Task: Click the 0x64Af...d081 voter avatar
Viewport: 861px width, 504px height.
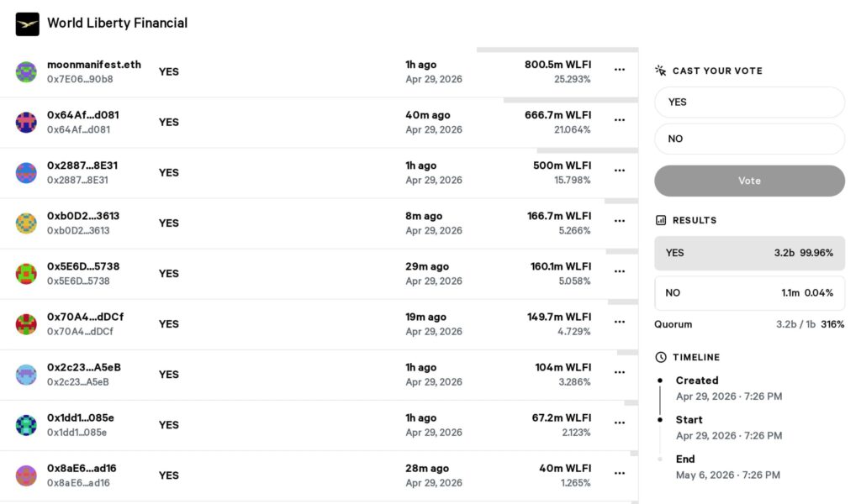Action: click(26, 123)
